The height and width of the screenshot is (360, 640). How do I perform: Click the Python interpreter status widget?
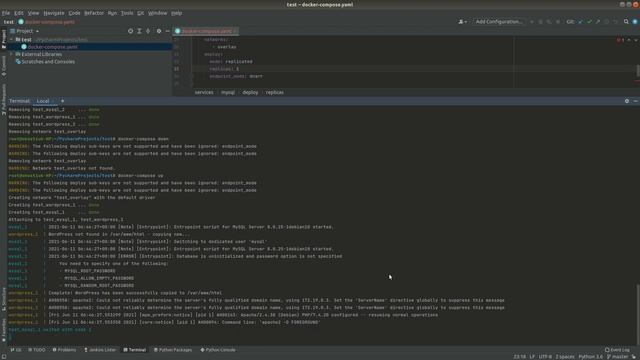pyautogui.click(x=590, y=357)
